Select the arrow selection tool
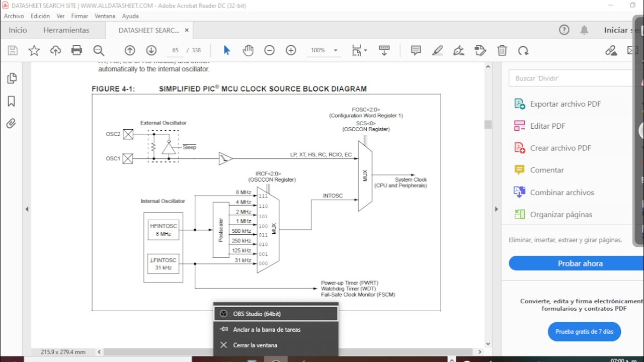The image size is (644, 362). [x=226, y=50]
